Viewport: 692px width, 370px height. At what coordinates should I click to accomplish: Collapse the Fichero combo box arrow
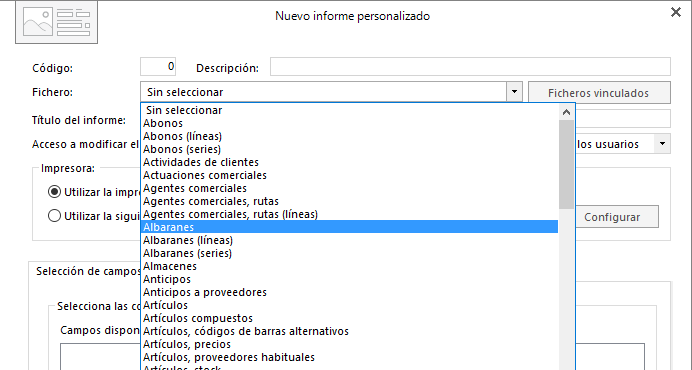click(x=514, y=92)
